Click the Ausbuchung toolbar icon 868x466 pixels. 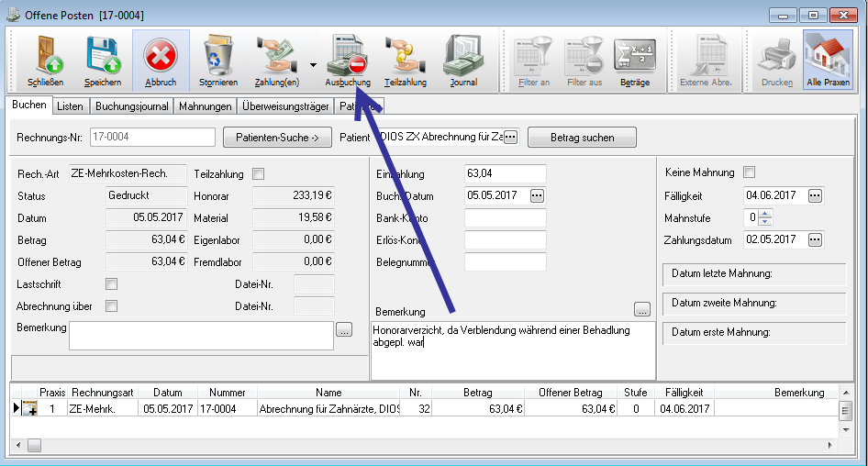(x=348, y=61)
